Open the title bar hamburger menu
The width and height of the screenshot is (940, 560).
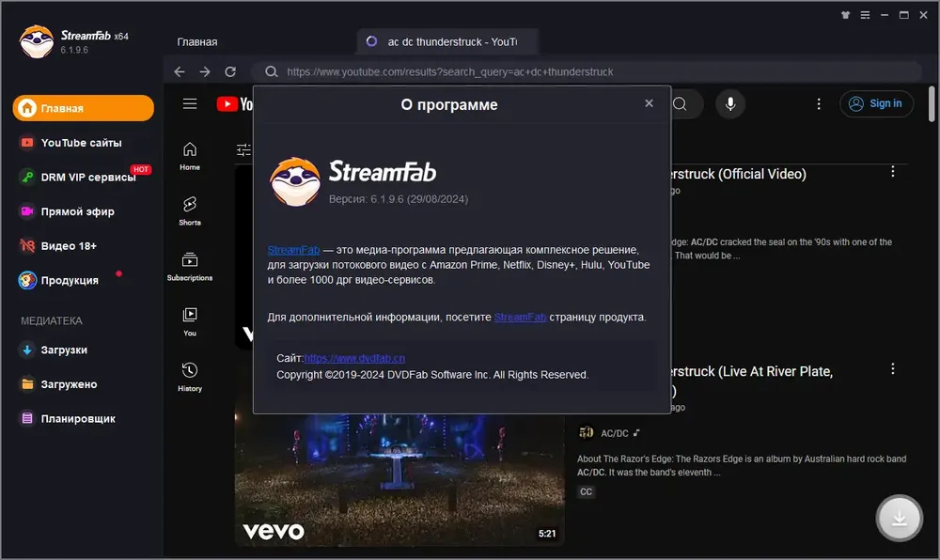865,15
